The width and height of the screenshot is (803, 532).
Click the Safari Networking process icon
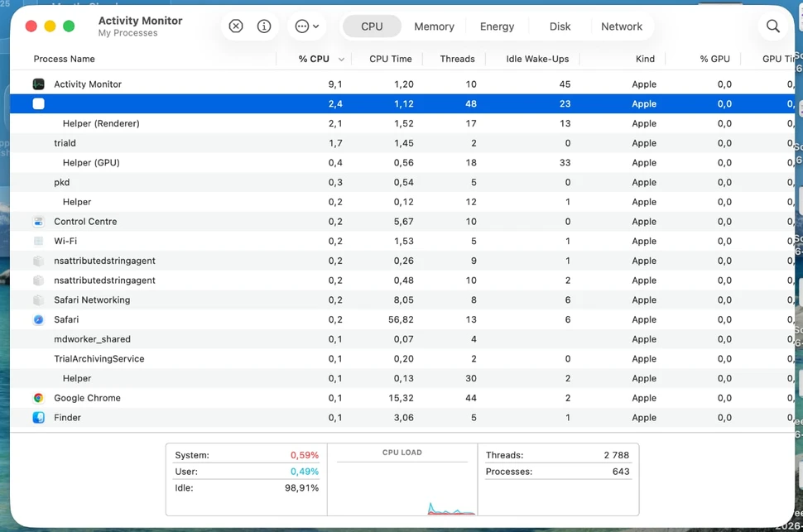click(38, 300)
